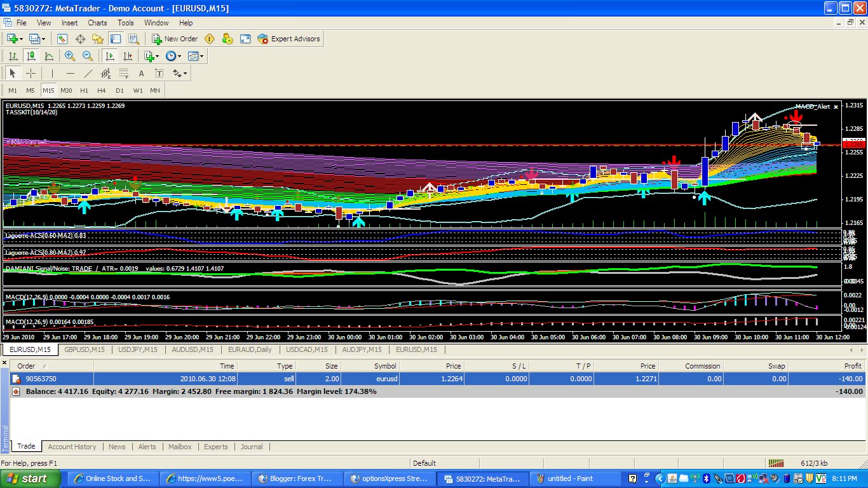Select sell order 90563750 row
868x488 pixels.
(438, 379)
